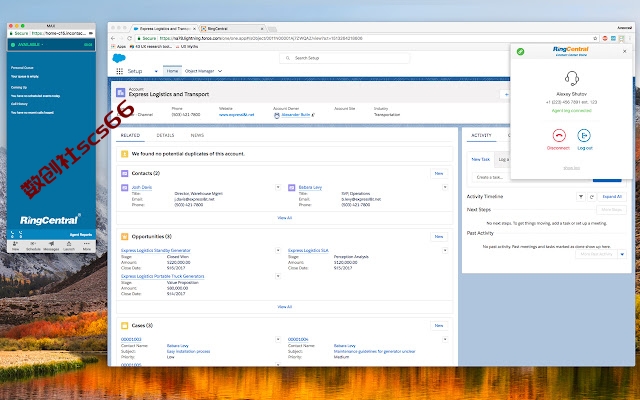Click the Cases section icon
The image size is (640, 400).
pyautogui.click(x=124, y=326)
